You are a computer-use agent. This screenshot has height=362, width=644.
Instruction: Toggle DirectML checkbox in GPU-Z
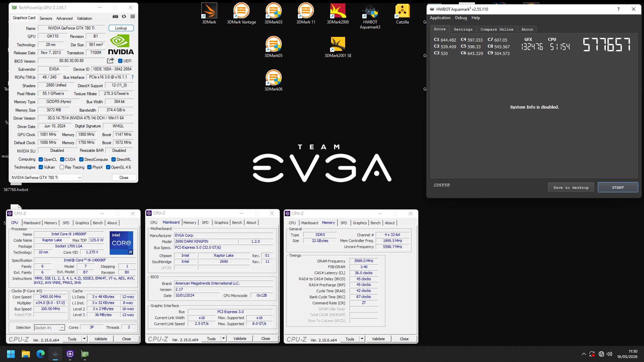tap(113, 160)
